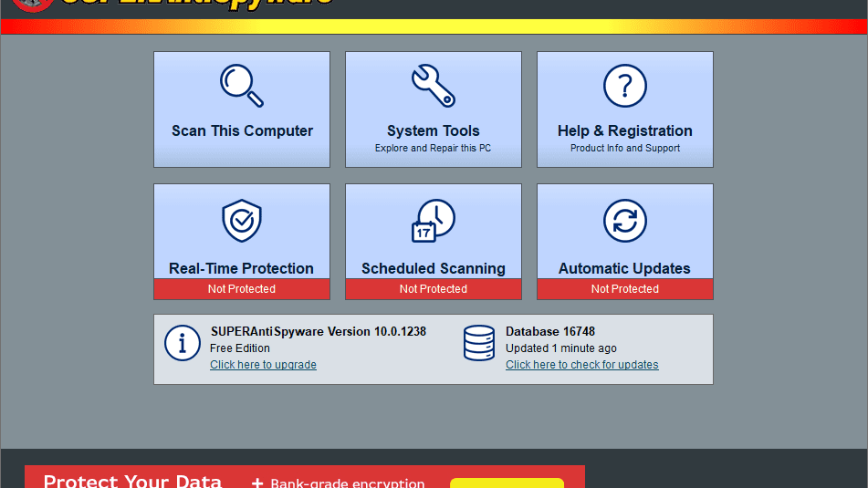Open Scheduled Scanning title
Screen dimensions: 868x488
click(434, 268)
